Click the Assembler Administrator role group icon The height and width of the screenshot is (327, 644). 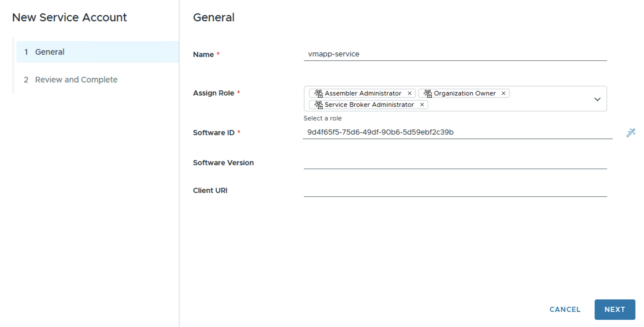click(x=319, y=93)
